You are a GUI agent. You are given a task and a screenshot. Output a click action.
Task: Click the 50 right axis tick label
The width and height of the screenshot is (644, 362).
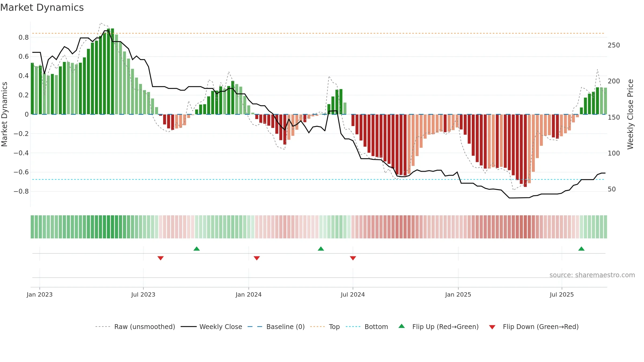(612, 189)
